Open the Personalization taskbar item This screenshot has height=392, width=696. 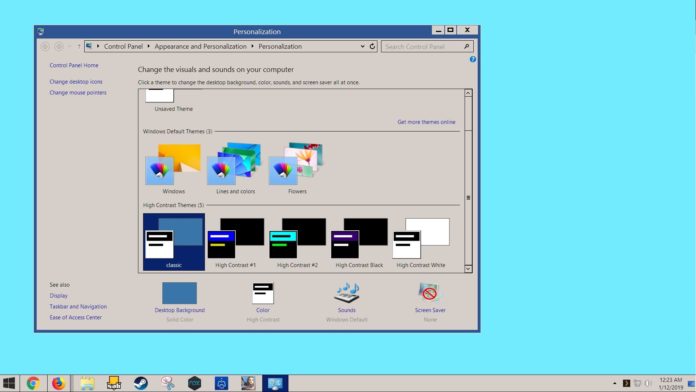[275, 383]
